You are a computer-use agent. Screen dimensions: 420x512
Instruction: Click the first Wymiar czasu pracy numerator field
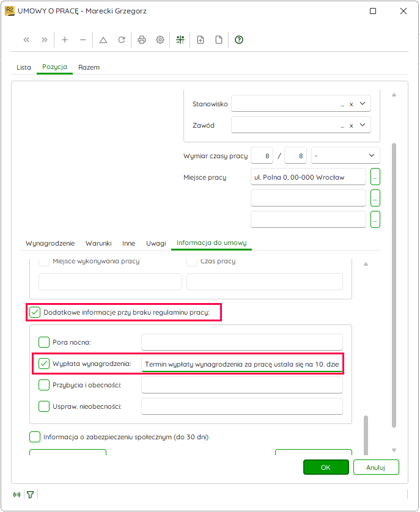point(262,155)
